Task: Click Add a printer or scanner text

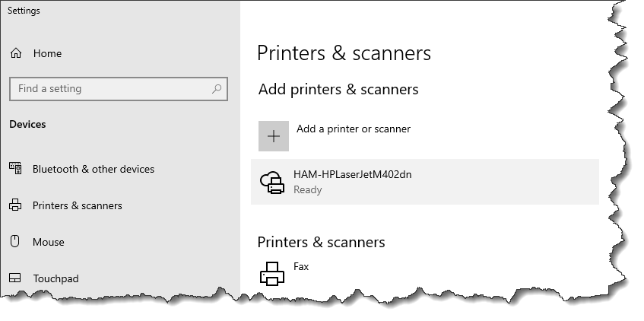Action: coord(354,129)
